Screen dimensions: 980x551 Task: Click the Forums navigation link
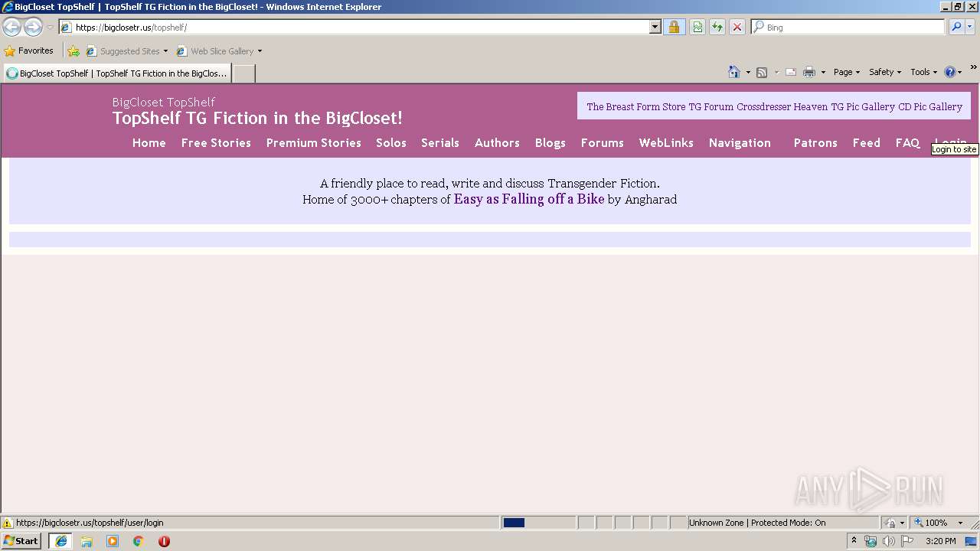(603, 143)
